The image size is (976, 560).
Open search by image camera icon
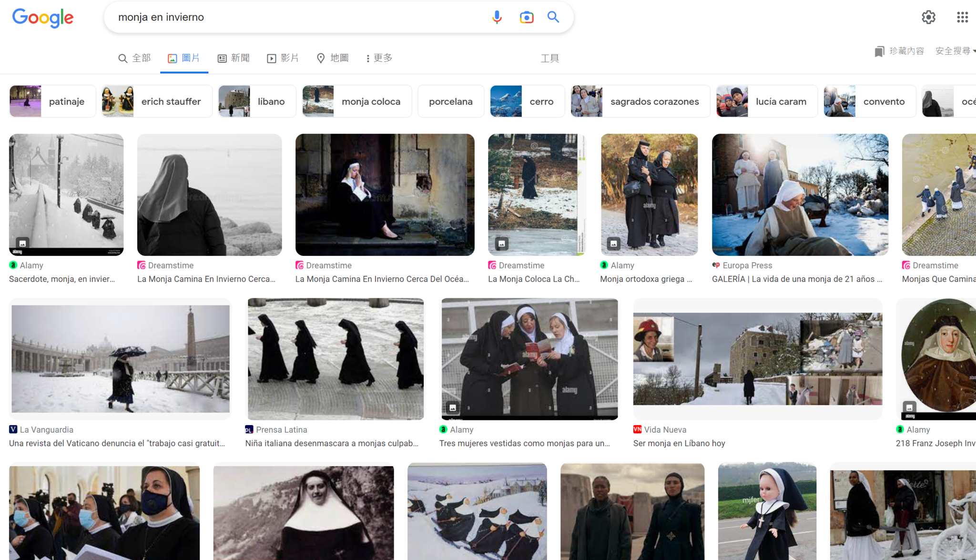pos(526,17)
